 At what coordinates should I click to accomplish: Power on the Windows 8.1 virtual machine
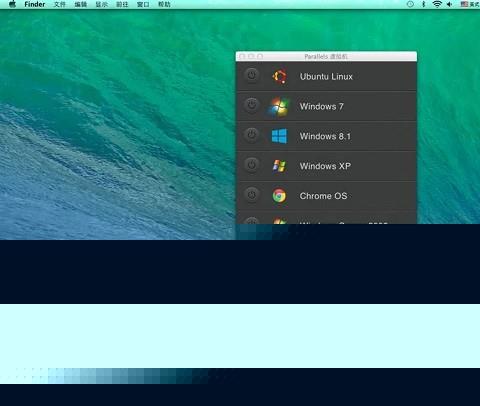[252, 135]
